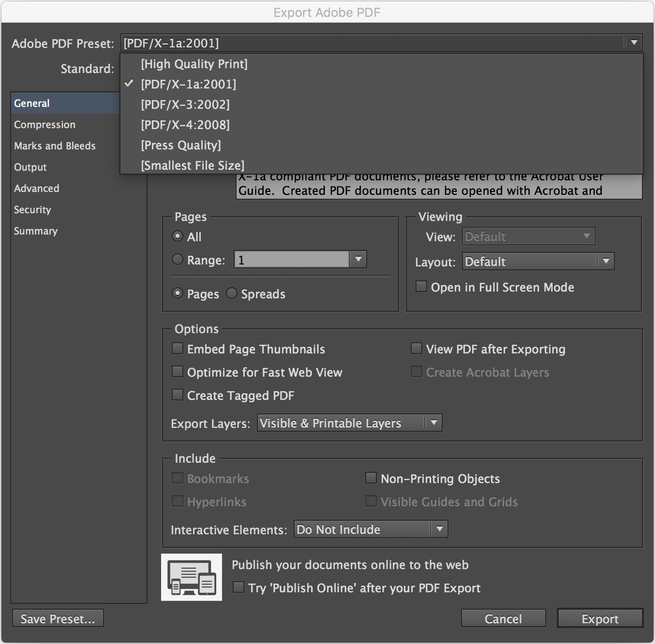The width and height of the screenshot is (655, 644).
Task: Enable View PDF after Exporting
Action: pyautogui.click(x=417, y=349)
